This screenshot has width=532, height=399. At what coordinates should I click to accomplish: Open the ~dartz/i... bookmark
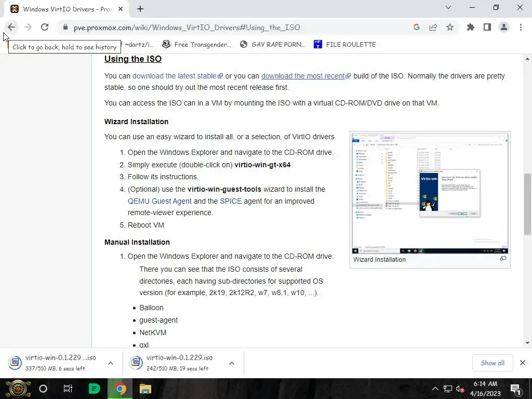[138, 45]
